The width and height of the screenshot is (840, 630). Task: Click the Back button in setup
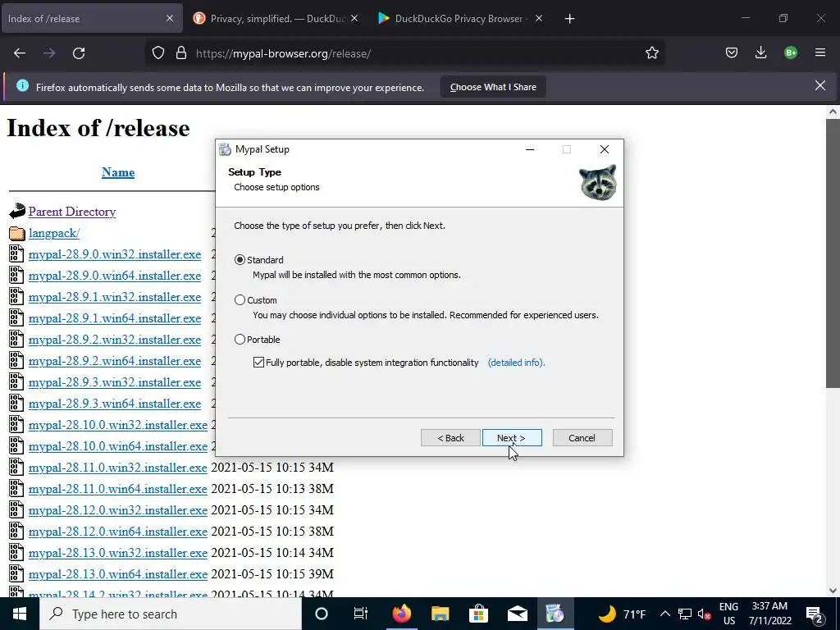(x=450, y=438)
